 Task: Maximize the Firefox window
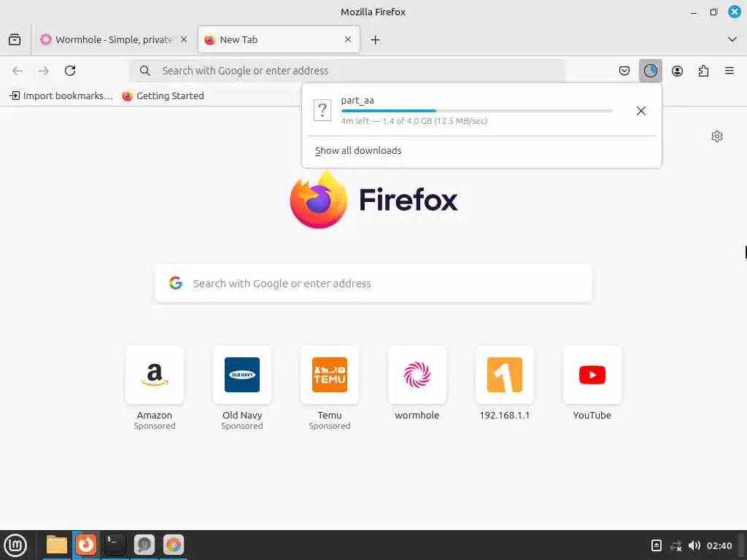[713, 12]
